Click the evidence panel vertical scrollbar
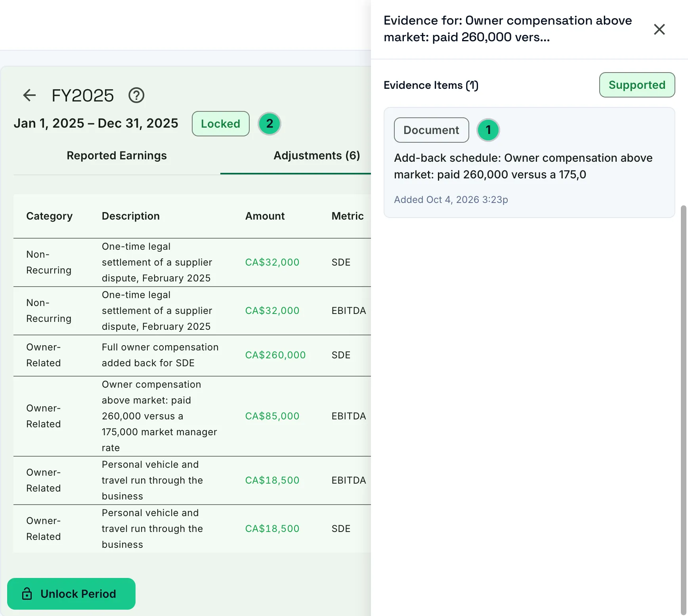This screenshot has height=616, width=688. [x=683, y=410]
